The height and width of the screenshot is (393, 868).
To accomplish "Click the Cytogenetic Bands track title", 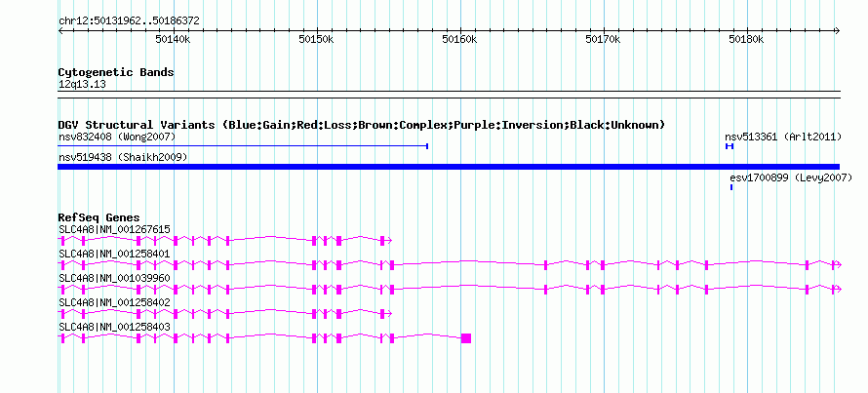I will [x=116, y=72].
